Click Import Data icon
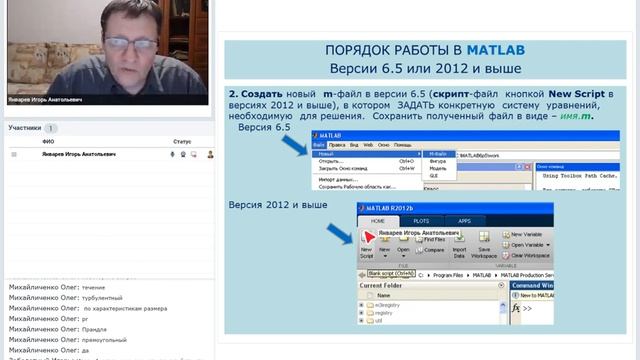Screen dimensions: 640x360 [459, 245]
